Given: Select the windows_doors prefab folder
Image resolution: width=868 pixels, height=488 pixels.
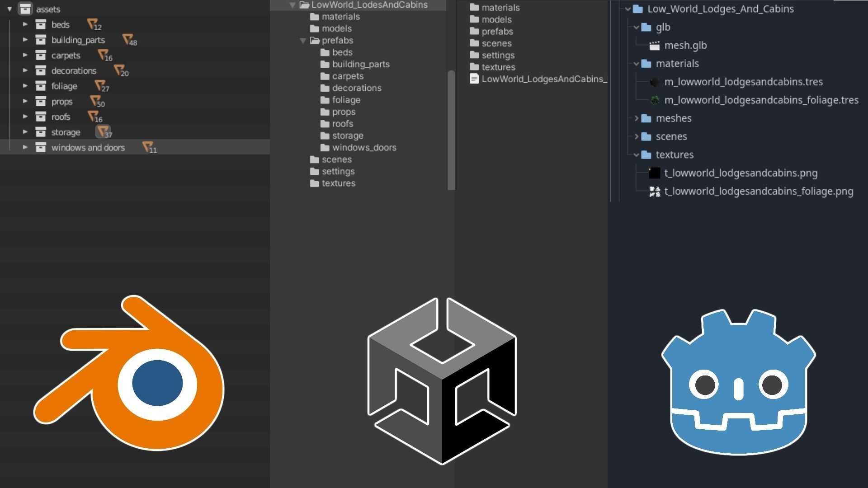Looking at the screenshot, I should (364, 147).
